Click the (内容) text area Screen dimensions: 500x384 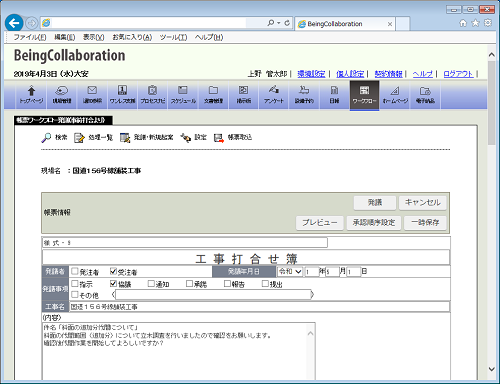178,351
